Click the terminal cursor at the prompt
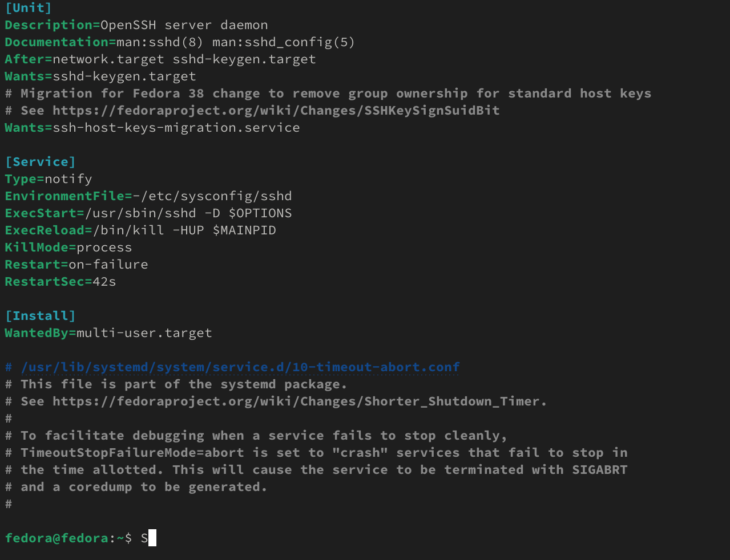Viewport: 730px width, 560px height. tap(152, 538)
